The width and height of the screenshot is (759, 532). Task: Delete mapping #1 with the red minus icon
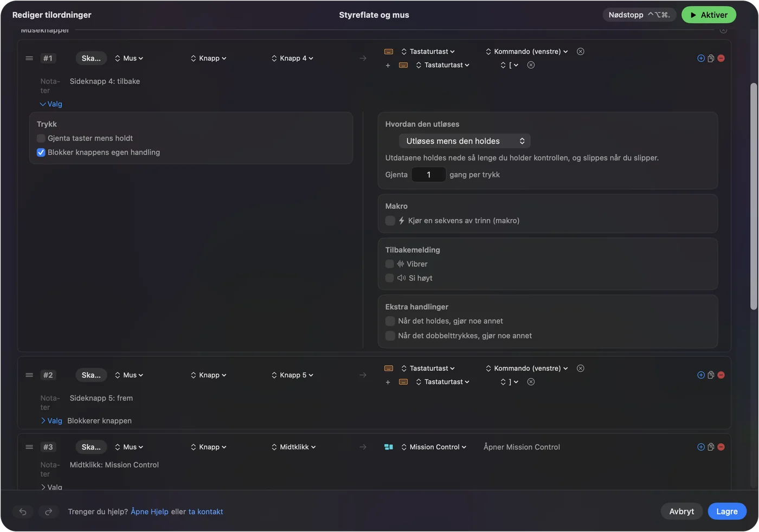(x=721, y=58)
